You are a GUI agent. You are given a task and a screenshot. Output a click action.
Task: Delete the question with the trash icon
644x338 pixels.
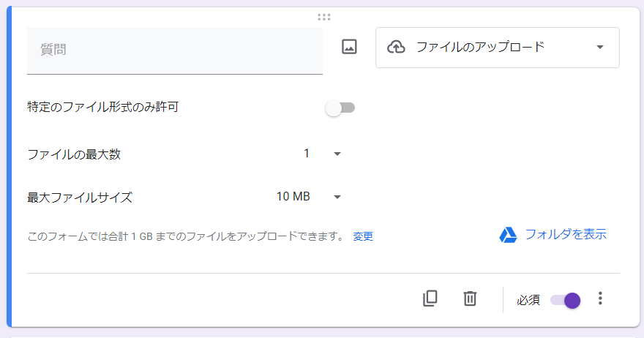pos(470,298)
